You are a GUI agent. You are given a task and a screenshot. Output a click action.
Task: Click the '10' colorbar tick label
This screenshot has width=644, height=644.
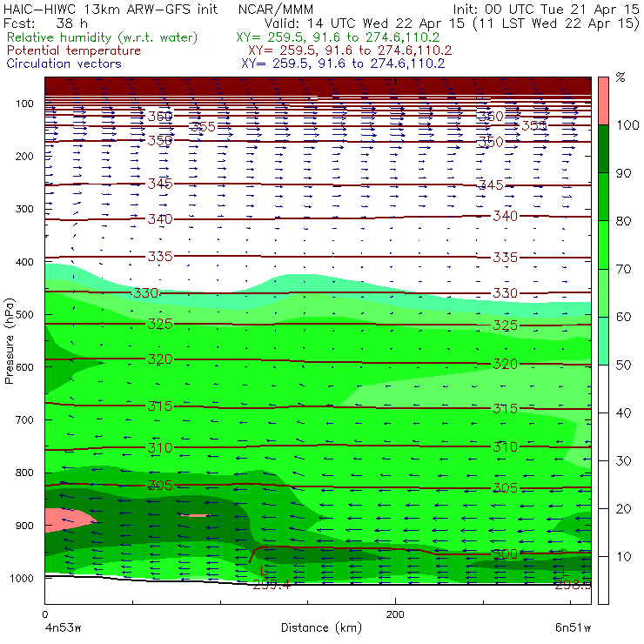(x=623, y=557)
